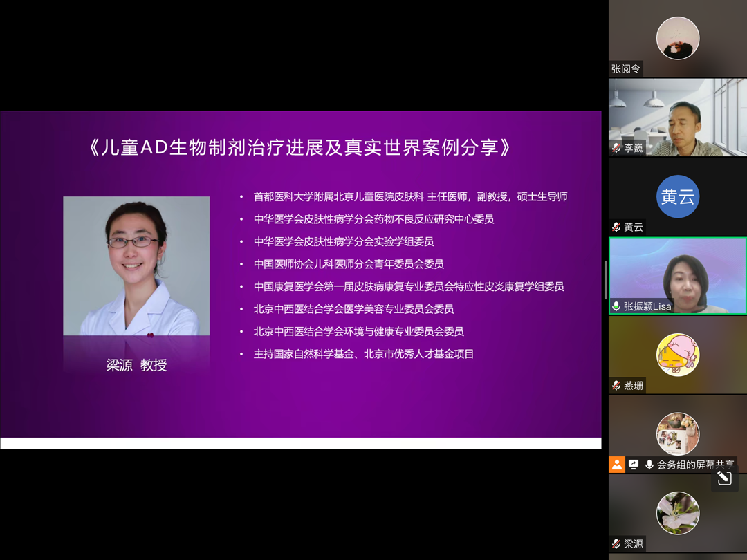This screenshot has height=560, width=747.
Task: Click the bullet 北京中西医结合学会医学美容专业委员会委员
Action: (353, 309)
